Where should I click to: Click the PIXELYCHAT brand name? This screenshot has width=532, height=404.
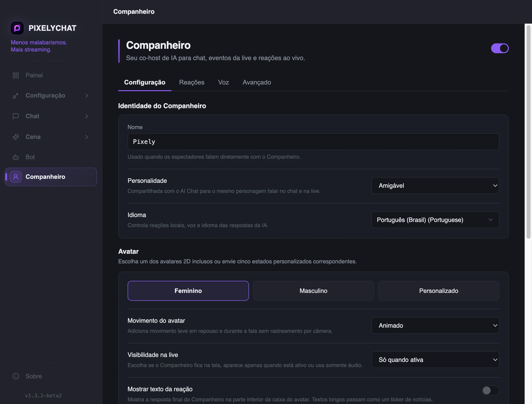point(52,28)
